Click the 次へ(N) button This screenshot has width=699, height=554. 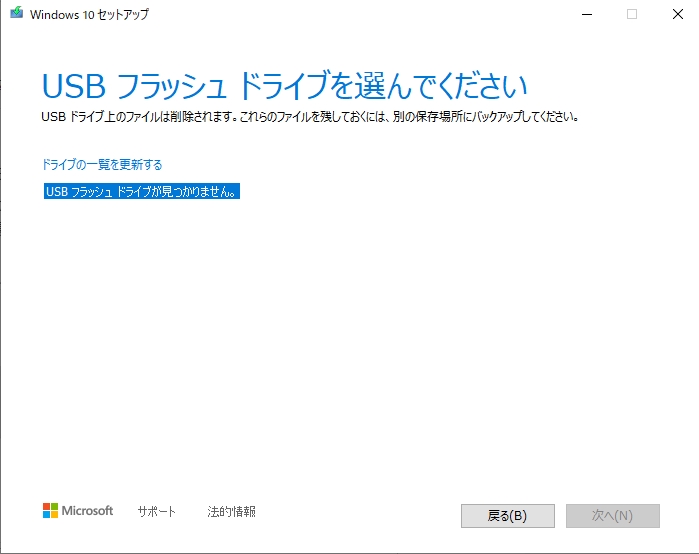[x=613, y=516]
